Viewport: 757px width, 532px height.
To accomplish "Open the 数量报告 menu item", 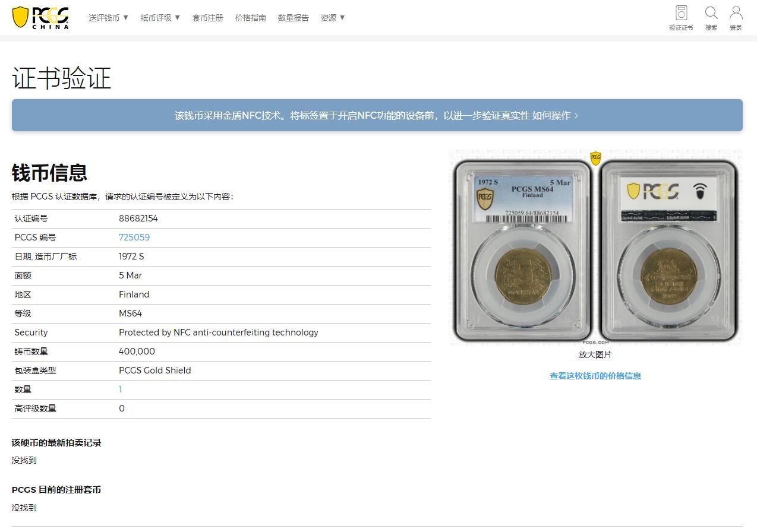I will point(294,18).
